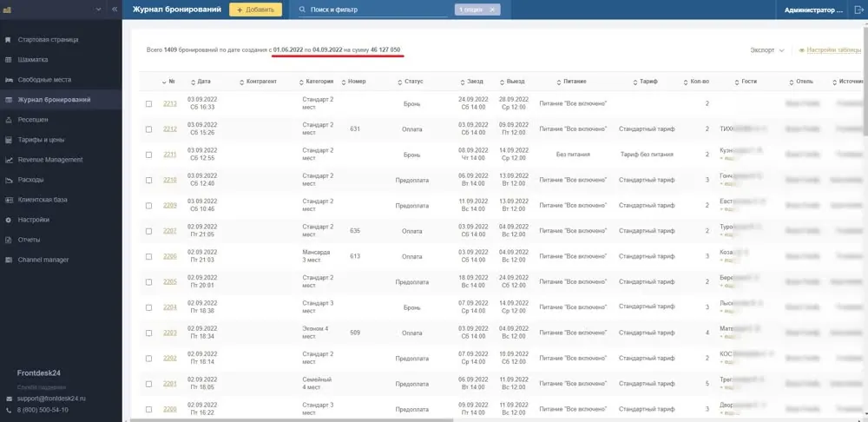Sort by the Отель column header
The width and height of the screenshot is (868, 422).
pyautogui.click(x=801, y=82)
